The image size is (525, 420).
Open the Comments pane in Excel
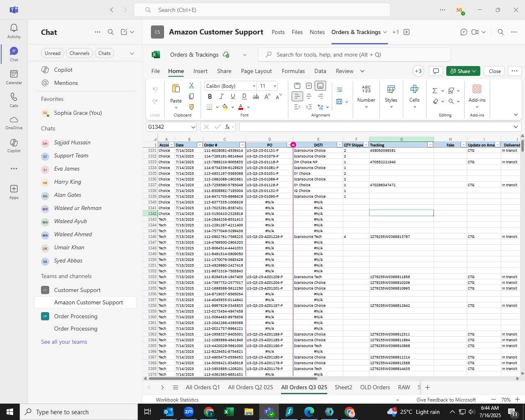(436, 71)
